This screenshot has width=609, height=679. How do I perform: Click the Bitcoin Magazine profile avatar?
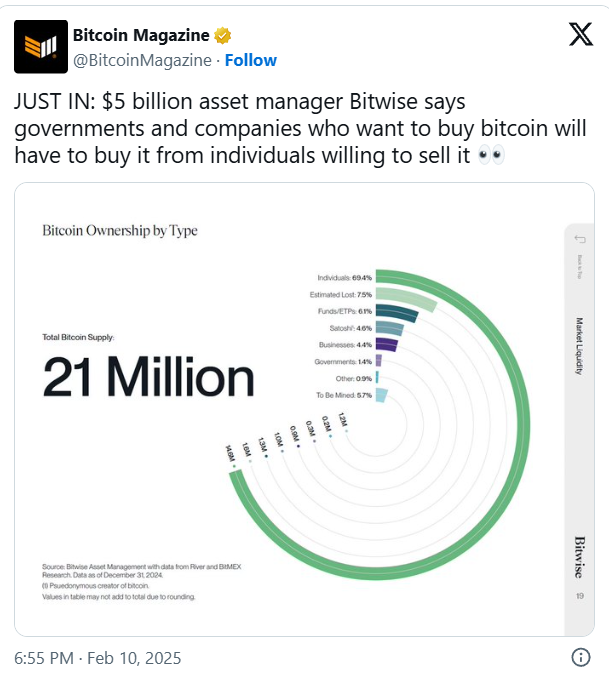pyautogui.click(x=40, y=46)
